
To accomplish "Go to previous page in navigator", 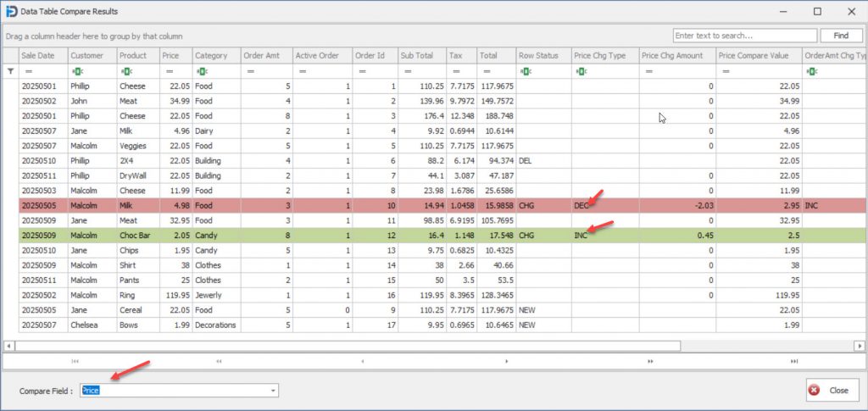I will click(x=219, y=361).
